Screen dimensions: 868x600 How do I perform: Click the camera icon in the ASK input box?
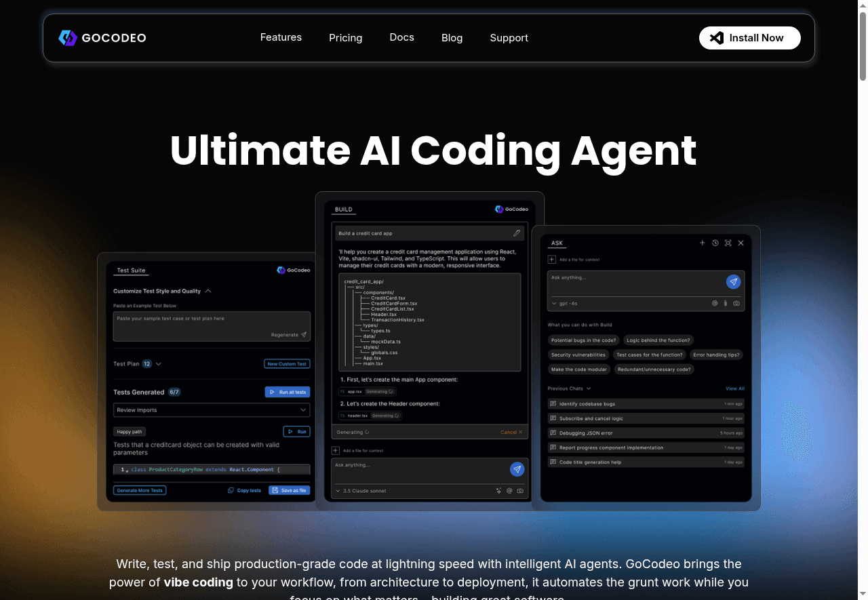pos(736,304)
